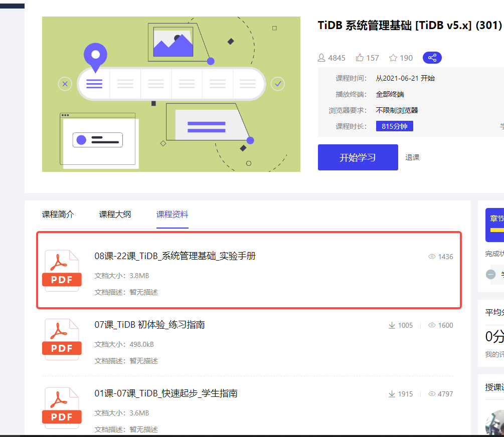Click download icon for 01课-07课 学生指南

tap(392, 394)
